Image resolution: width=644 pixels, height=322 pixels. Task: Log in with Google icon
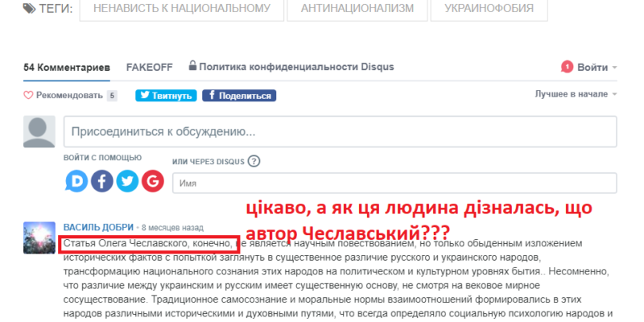152,181
